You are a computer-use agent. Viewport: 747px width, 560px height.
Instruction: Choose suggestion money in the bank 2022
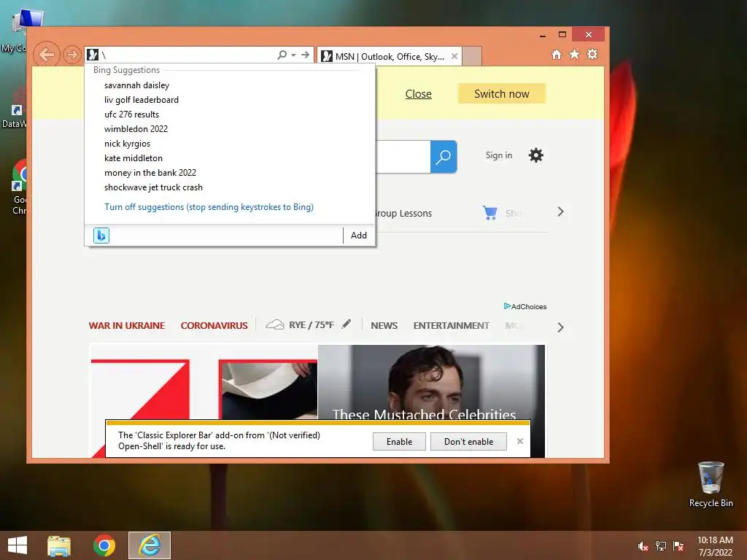(x=150, y=173)
